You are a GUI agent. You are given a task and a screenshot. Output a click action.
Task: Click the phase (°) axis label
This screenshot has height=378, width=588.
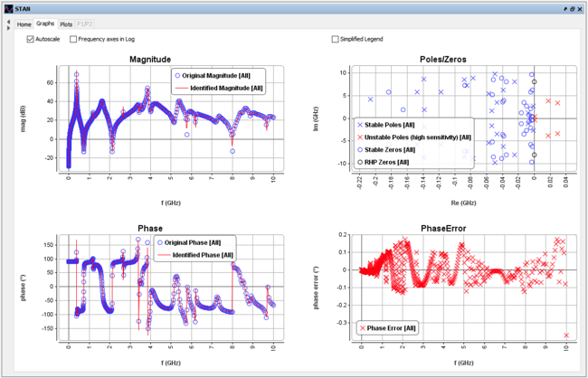coord(24,288)
